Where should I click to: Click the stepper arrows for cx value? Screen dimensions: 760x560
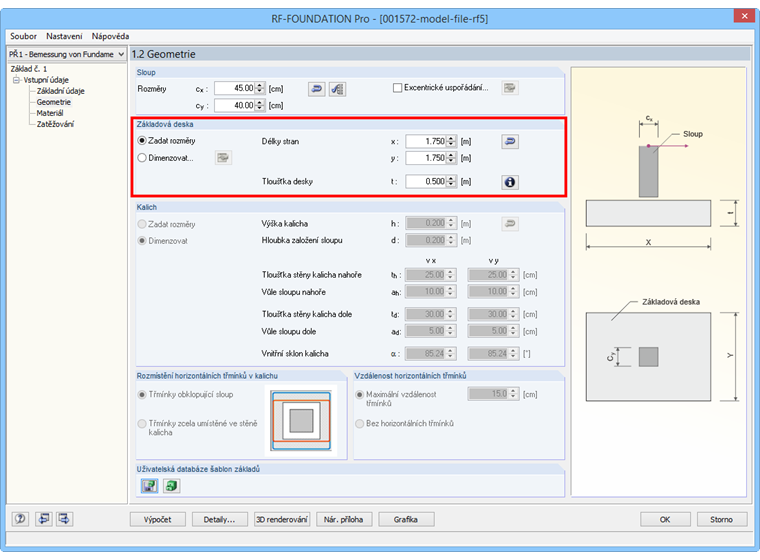click(x=260, y=88)
